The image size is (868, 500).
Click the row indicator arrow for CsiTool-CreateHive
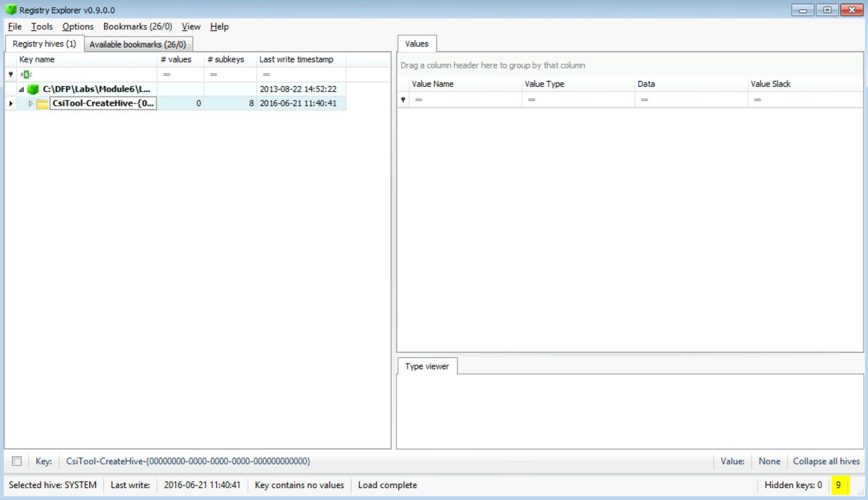tap(11, 103)
